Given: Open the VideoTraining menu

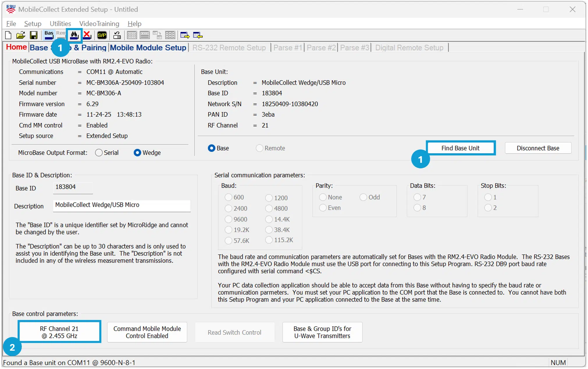Looking at the screenshot, I should click(99, 24).
